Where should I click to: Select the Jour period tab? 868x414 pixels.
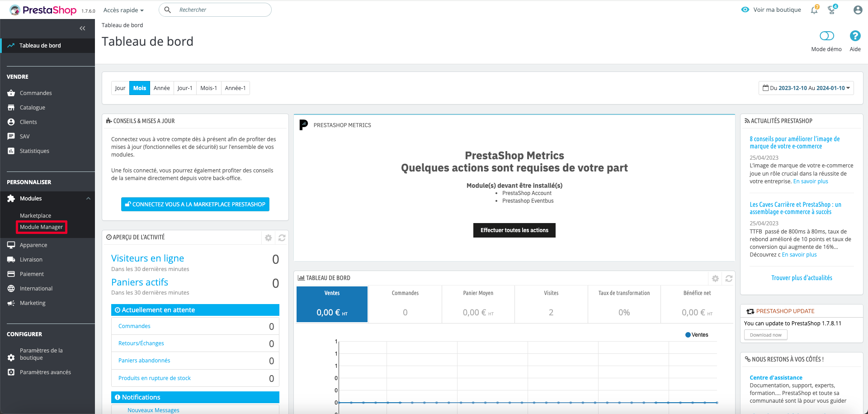tap(120, 88)
